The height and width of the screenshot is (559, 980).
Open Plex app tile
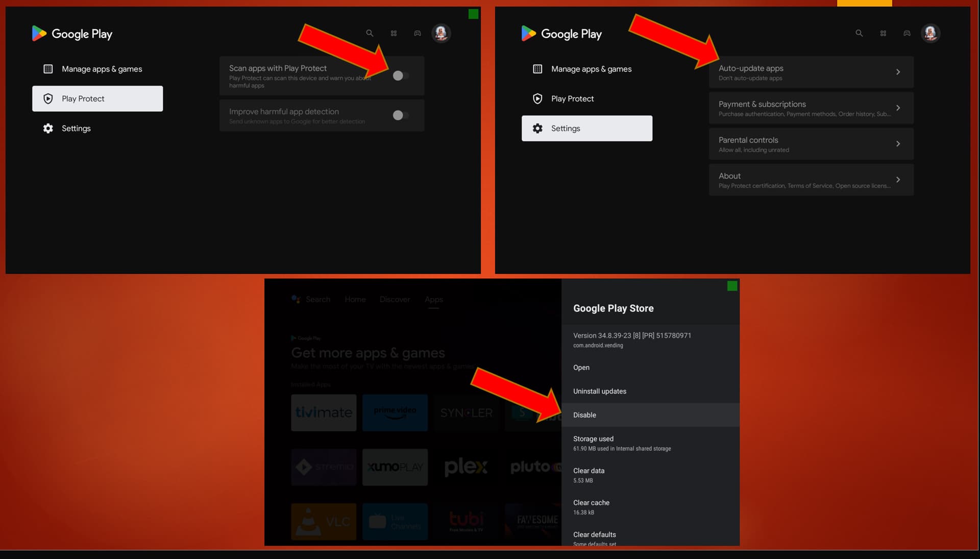[x=466, y=467]
